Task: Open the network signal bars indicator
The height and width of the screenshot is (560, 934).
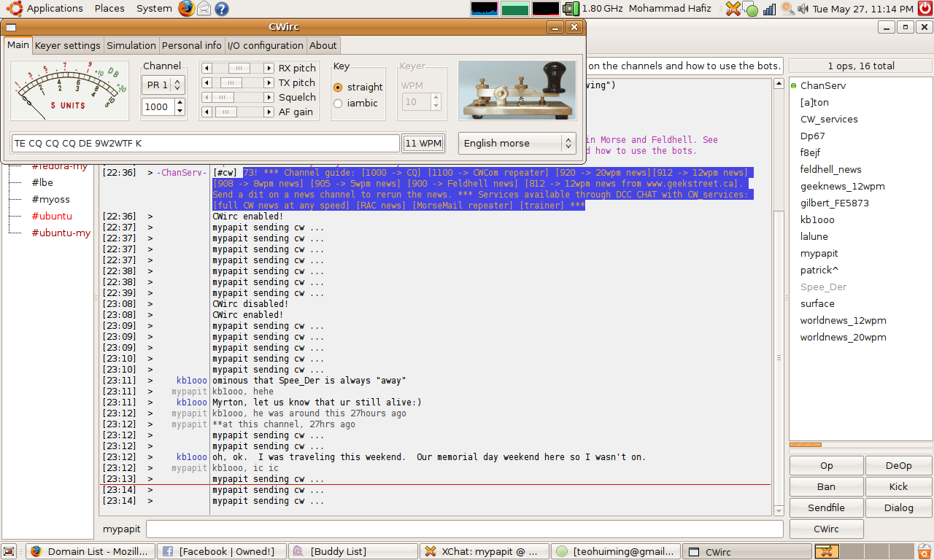Action: (768, 9)
